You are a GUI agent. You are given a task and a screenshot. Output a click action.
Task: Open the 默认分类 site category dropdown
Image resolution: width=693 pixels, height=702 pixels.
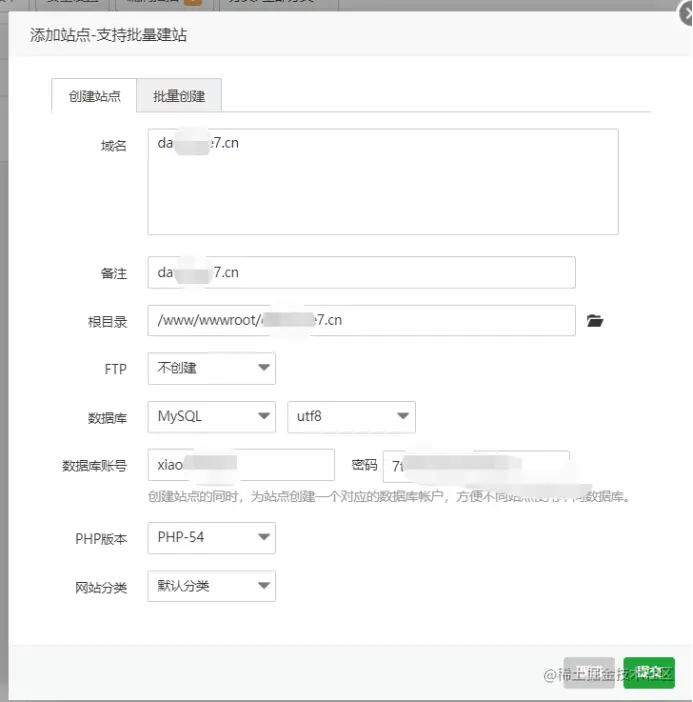(x=211, y=586)
